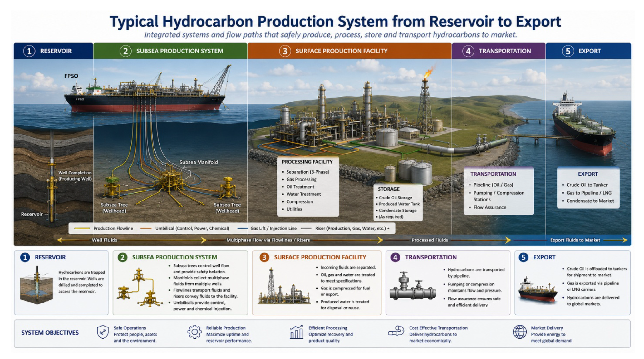Click the Subsea Manifold label
The width and height of the screenshot is (644, 359).
pyautogui.click(x=198, y=162)
